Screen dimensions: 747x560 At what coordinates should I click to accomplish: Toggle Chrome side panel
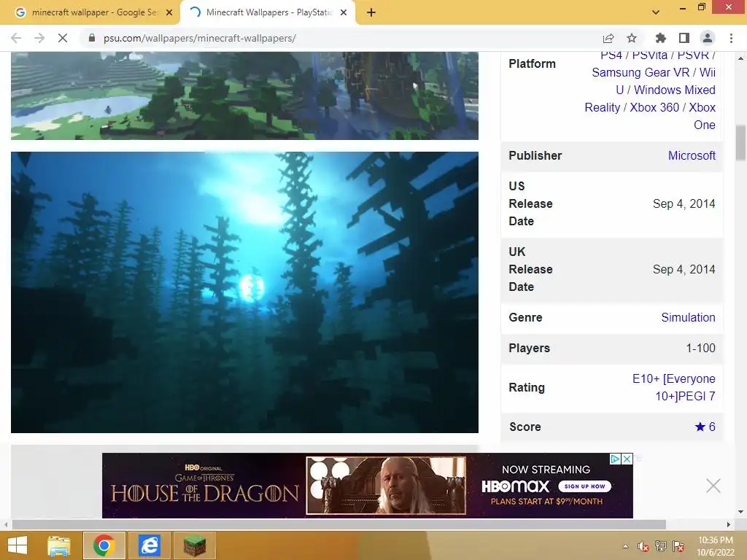(x=684, y=38)
